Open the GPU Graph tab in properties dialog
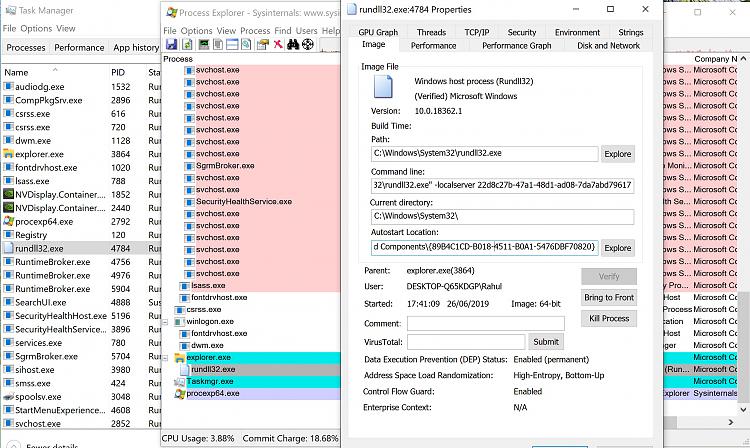Image resolution: width=750 pixels, height=448 pixels. 378,32
